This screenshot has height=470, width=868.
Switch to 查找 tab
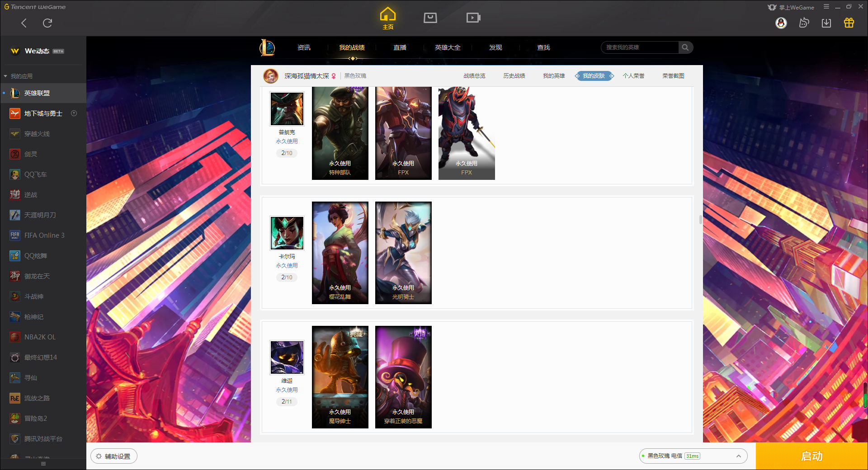(x=543, y=47)
